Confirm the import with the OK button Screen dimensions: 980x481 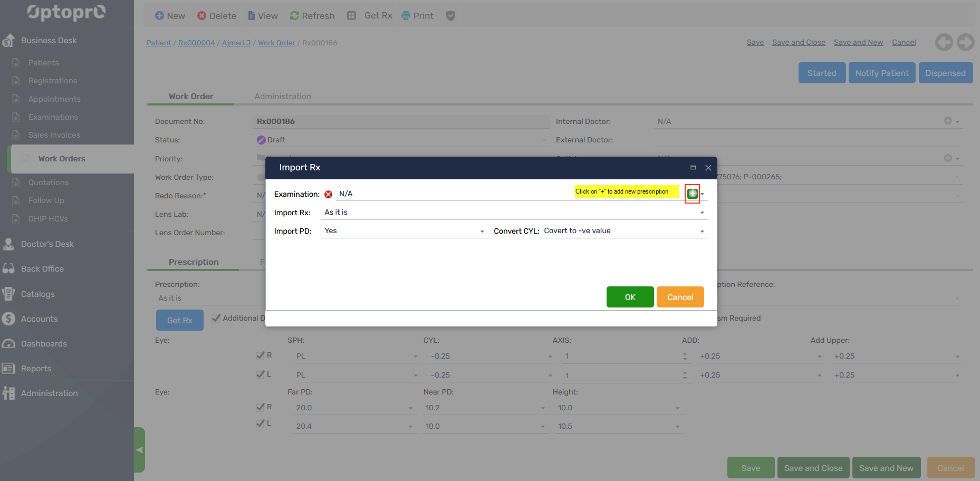[x=630, y=297]
